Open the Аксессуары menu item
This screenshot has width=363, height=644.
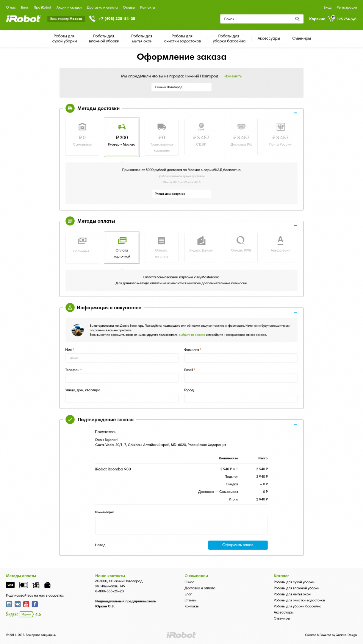269,38
